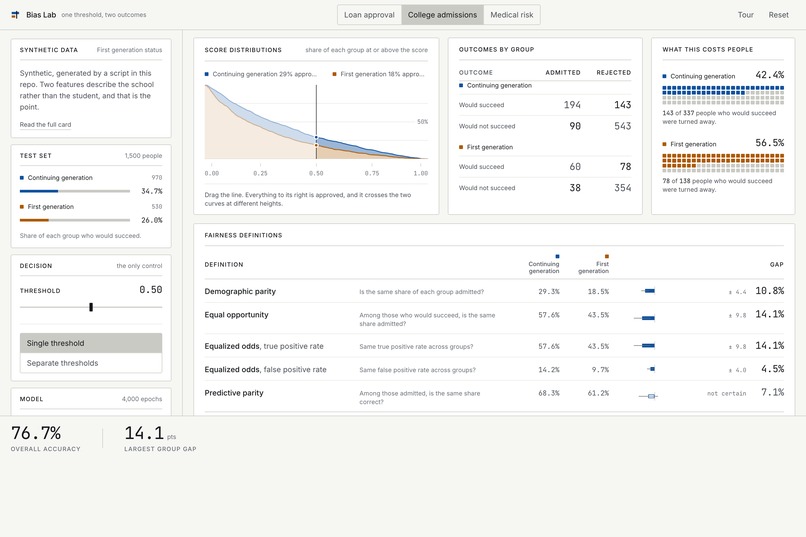806x537 pixels.
Task: Click the 543 rejected cell
Action: [622, 126]
